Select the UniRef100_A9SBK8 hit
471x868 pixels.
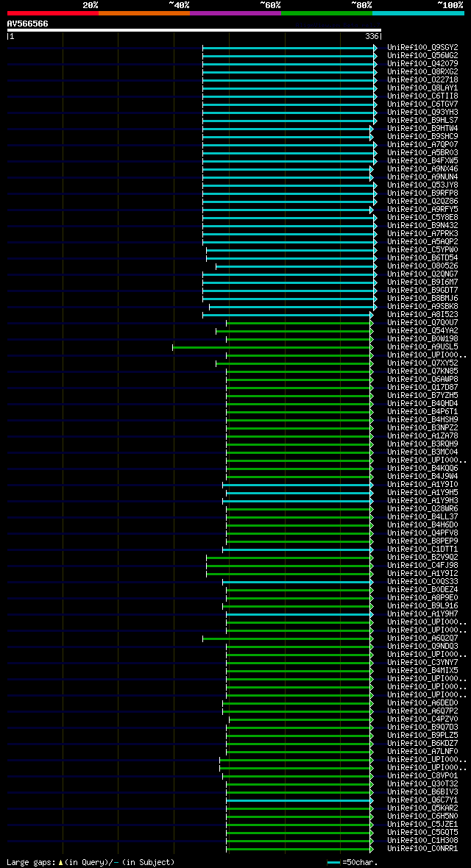422,306
